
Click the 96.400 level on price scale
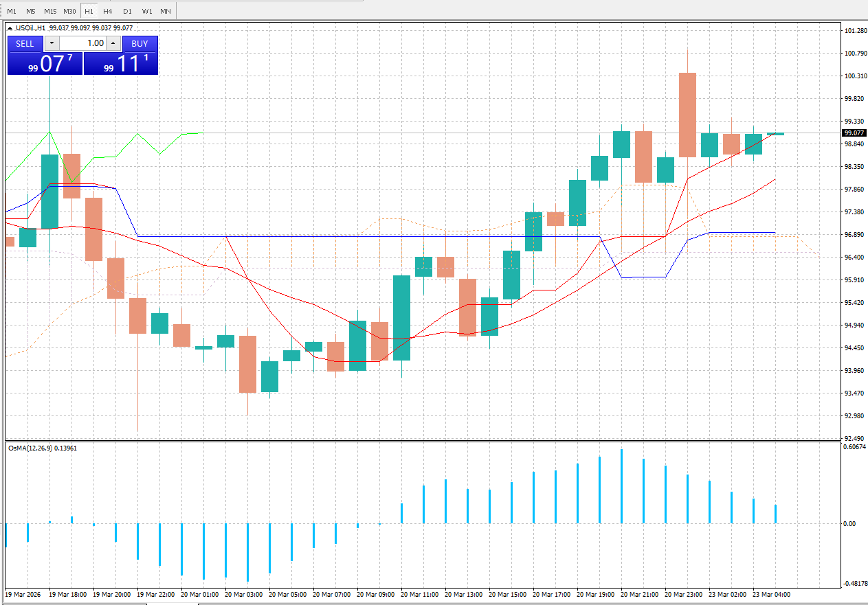[x=854, y=258]
